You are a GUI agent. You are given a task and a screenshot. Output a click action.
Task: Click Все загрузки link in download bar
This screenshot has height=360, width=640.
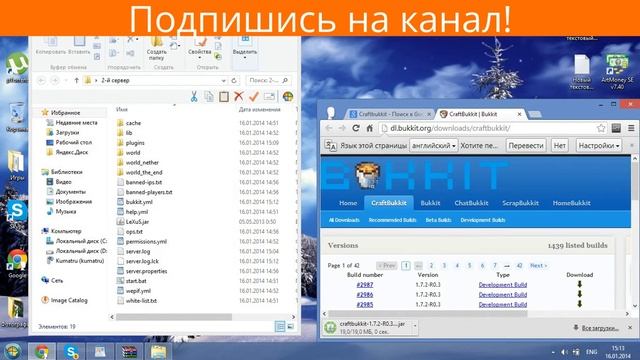pos(600,328)
